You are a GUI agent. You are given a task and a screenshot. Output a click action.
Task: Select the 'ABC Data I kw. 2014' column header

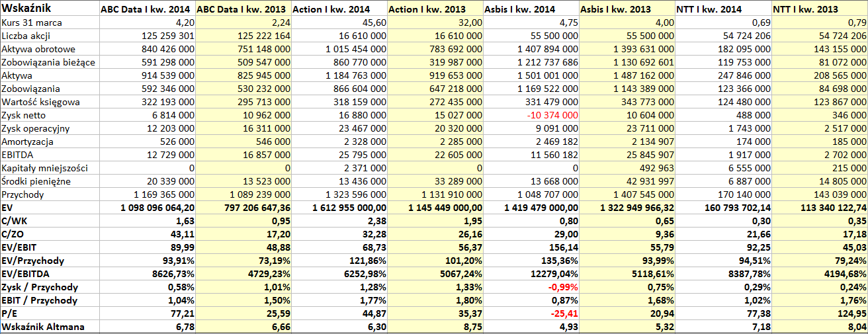point(146,9)
